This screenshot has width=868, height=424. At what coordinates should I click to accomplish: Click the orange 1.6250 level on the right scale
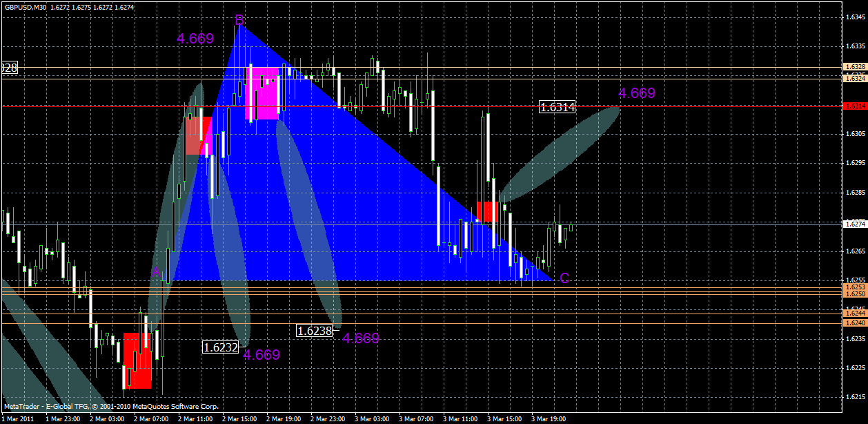pos(854,294)
